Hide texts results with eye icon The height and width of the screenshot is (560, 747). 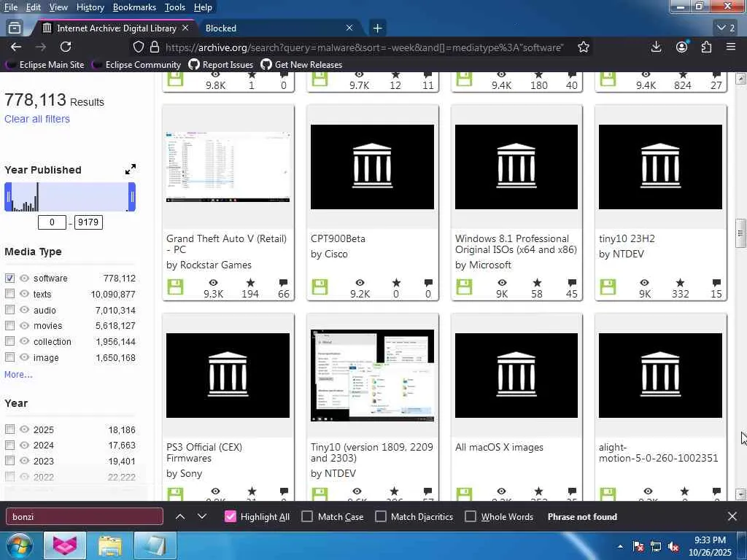pyautogui.click(x=24, y=294)
